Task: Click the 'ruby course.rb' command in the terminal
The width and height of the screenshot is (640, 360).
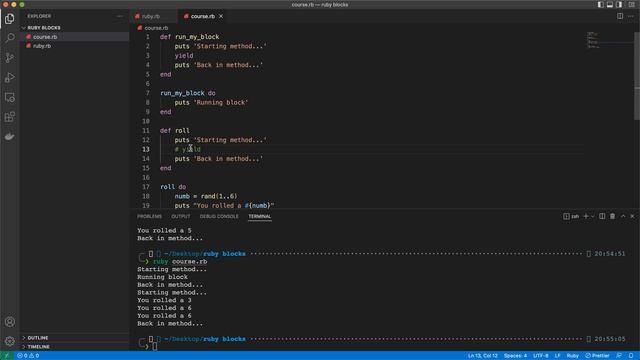Action: 180,262
